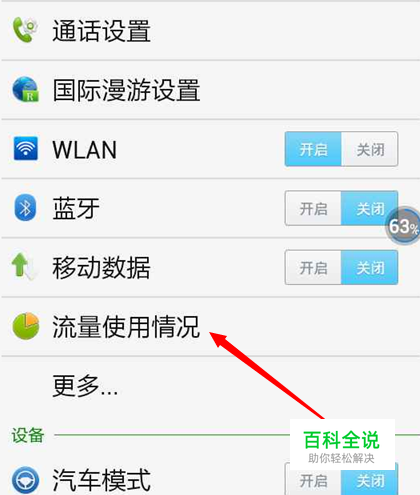Turn WLAN off with 关闭
The height and width of the screenshot is (495, 420).
coord(370,149)
